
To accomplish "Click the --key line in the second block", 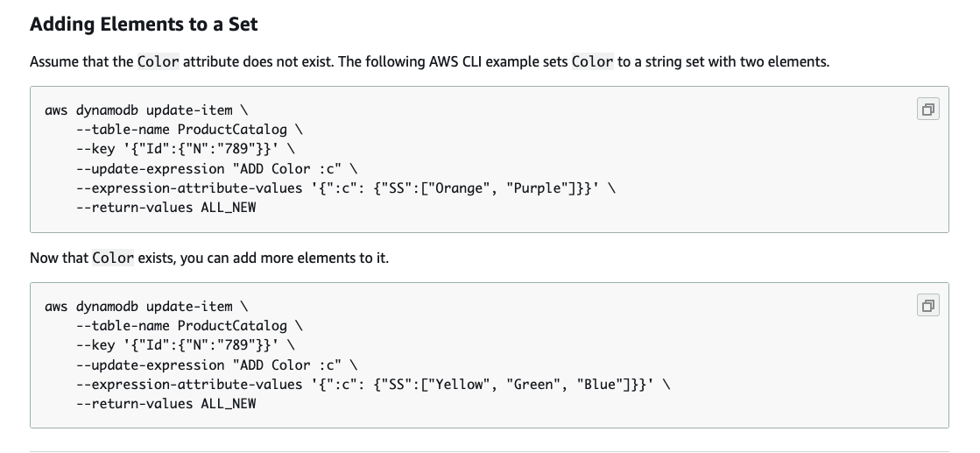I will [186, 344].
